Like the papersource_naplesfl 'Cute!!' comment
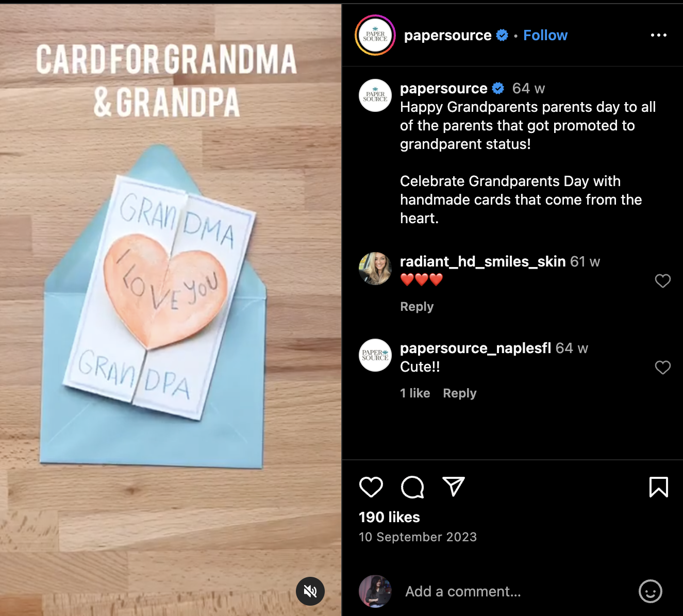The width and height of the screenshot is (683, 616). coord(663,368)
